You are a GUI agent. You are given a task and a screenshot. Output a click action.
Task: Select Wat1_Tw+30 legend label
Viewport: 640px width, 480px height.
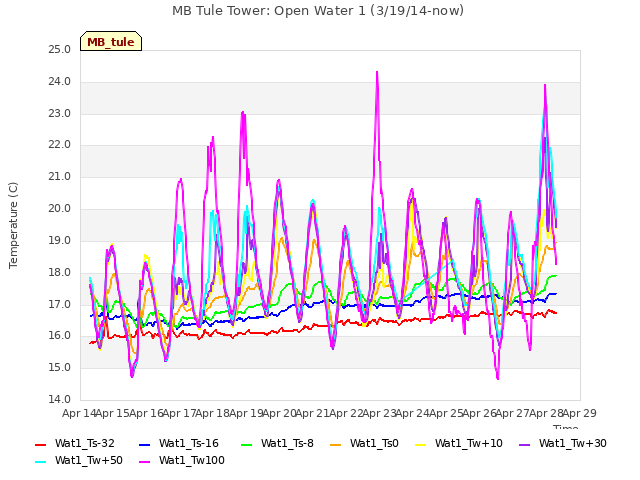(x=573, y=444)
